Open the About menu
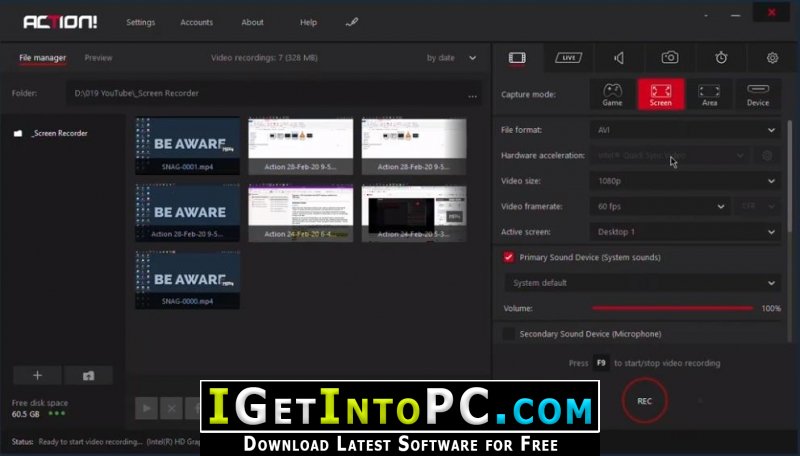The width and height of the screenshot is (800, 456). click(253, 22)
